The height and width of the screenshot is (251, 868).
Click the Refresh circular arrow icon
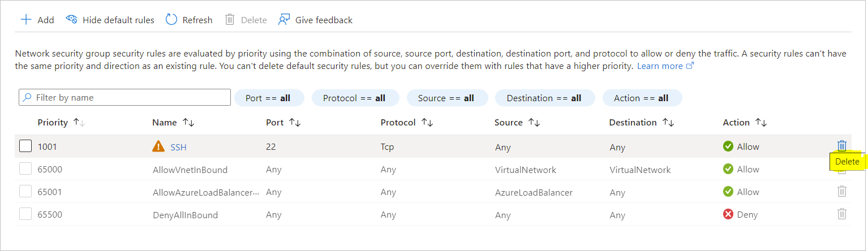click(171, 20)
